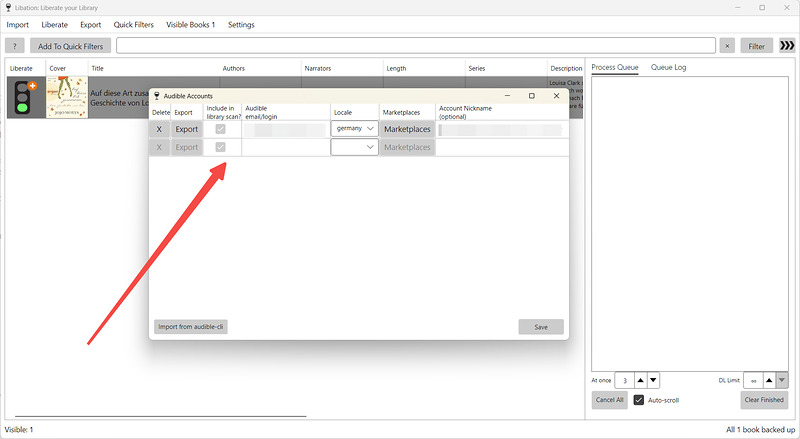800x439 pixels.
Task: Open the Import menu
Action: tap(17, 25)
